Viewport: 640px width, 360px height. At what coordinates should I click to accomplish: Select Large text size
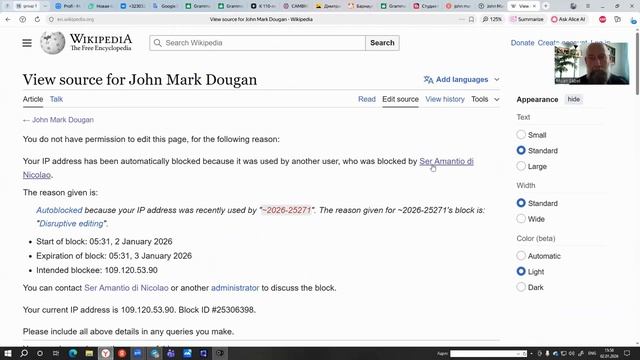click(521, 166)
